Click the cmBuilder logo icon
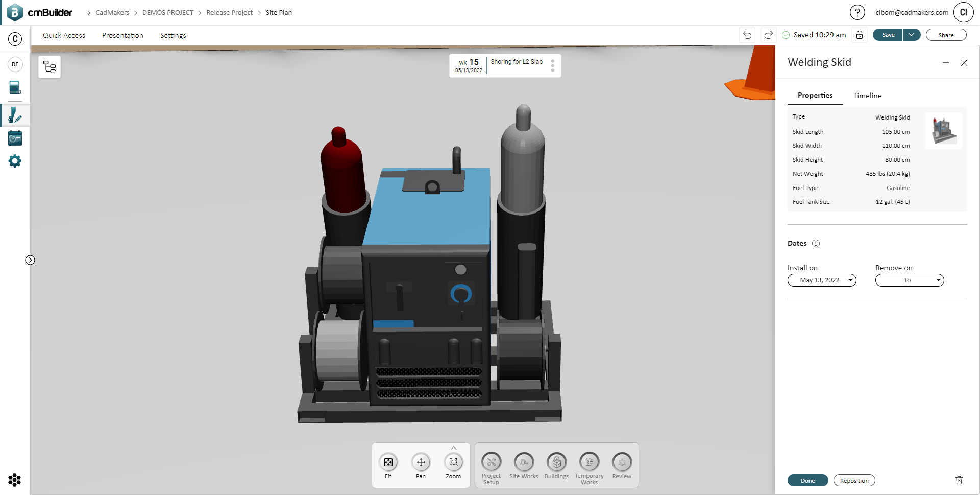The height and width of the screenshot is (495, 980). [15, 12]
